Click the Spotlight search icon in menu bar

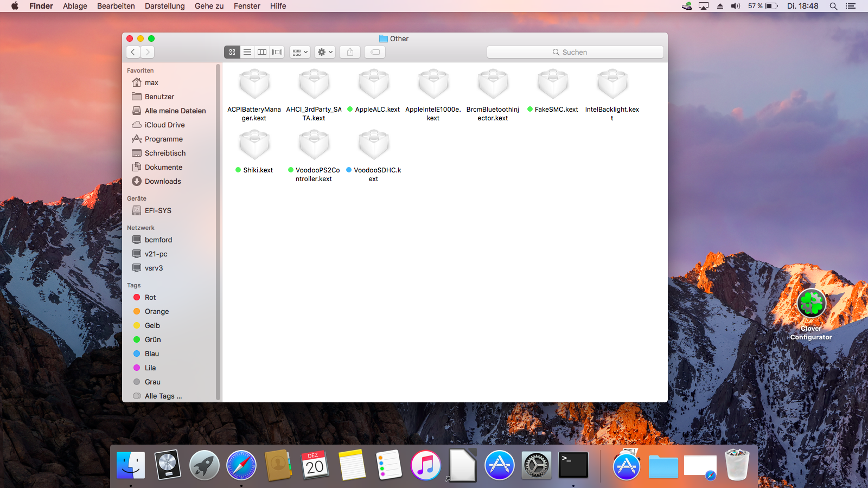click(x=833, y=6)
